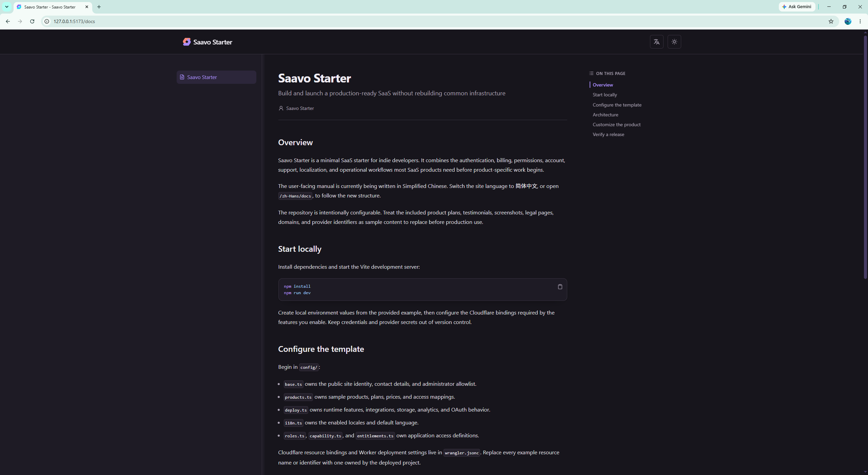Click the products.ts code label

pos(298,397)
